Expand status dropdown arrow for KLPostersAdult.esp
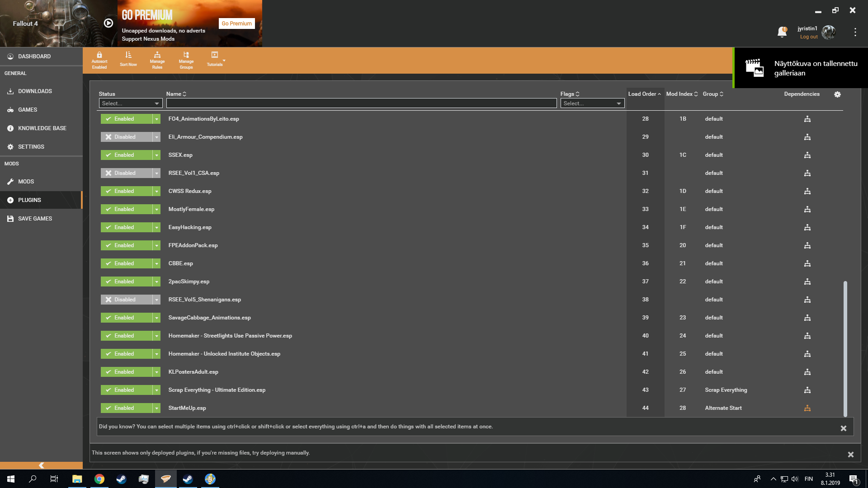 point(157,372)
